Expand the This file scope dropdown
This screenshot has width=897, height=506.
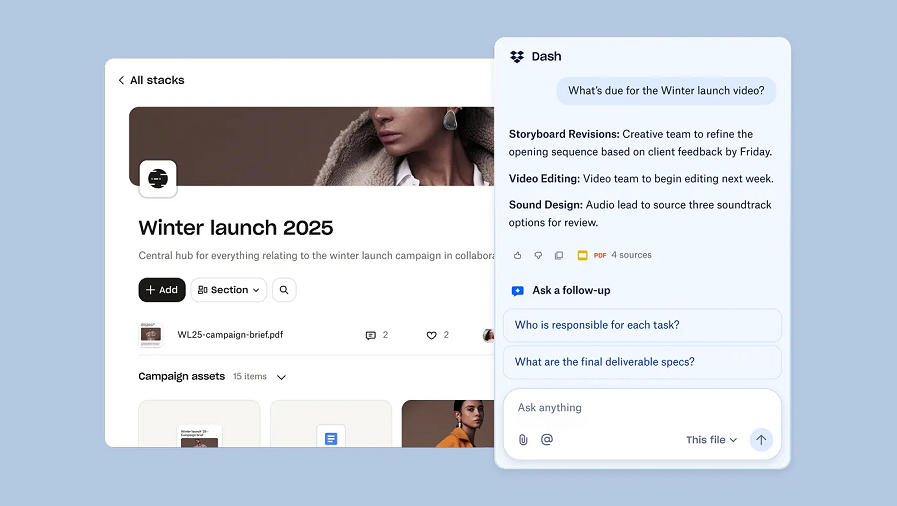[711, 440]
